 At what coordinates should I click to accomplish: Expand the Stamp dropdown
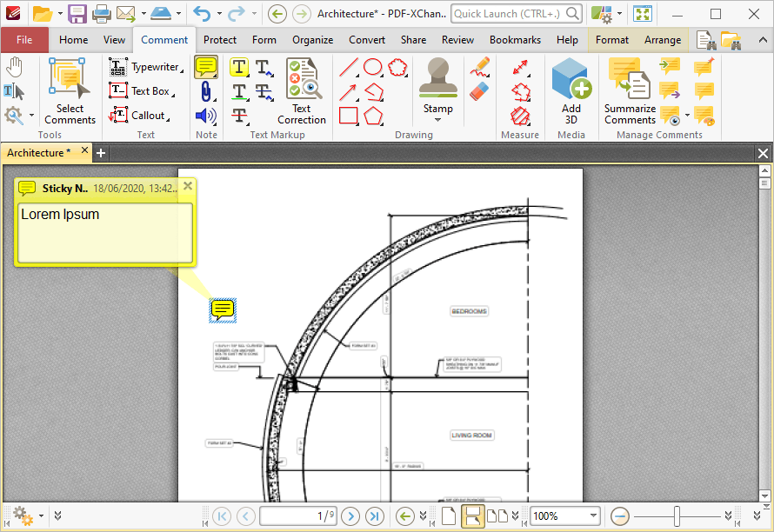coord(437,120)
